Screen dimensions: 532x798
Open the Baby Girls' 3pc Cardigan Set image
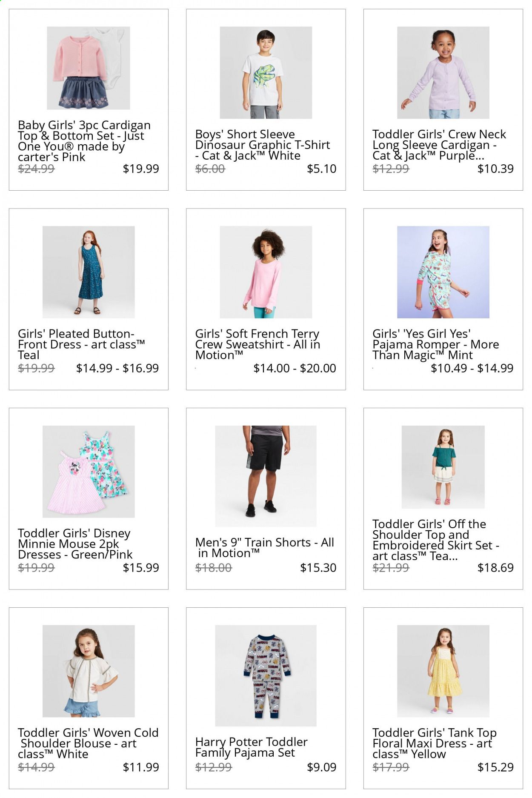pos(89,68)
